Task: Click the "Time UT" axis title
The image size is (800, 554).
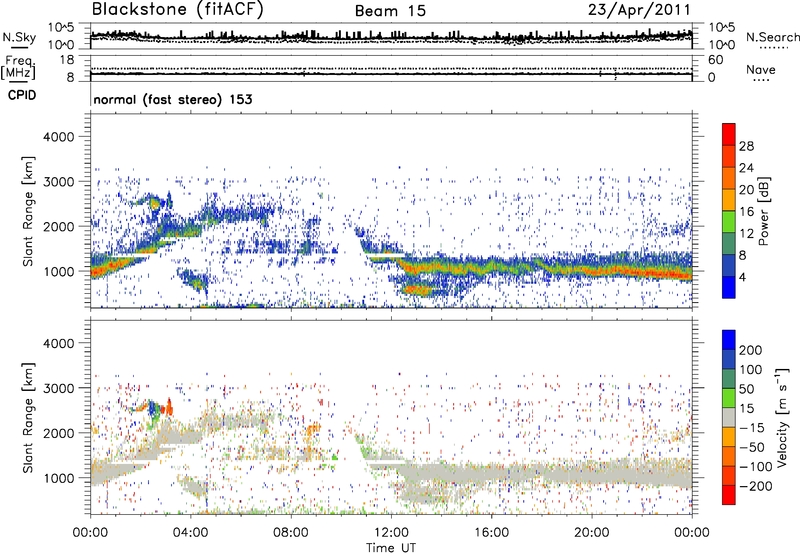Action: [x=391, y=547]
